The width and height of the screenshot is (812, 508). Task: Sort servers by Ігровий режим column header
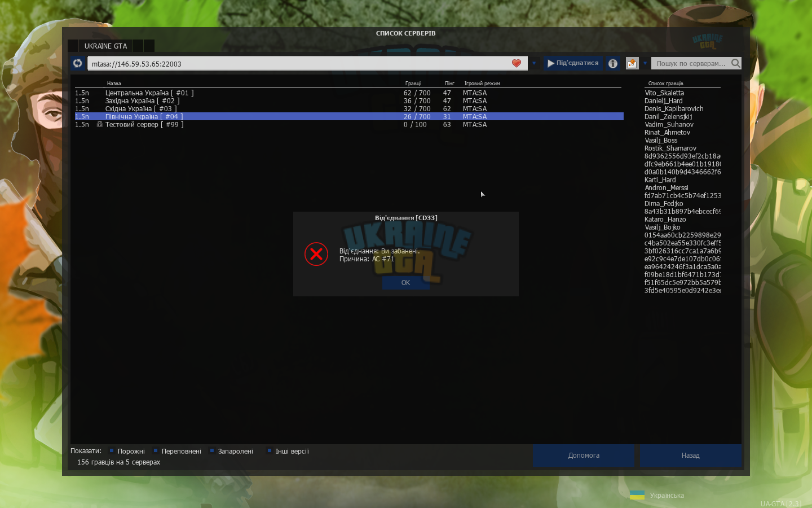pos(482,84)
